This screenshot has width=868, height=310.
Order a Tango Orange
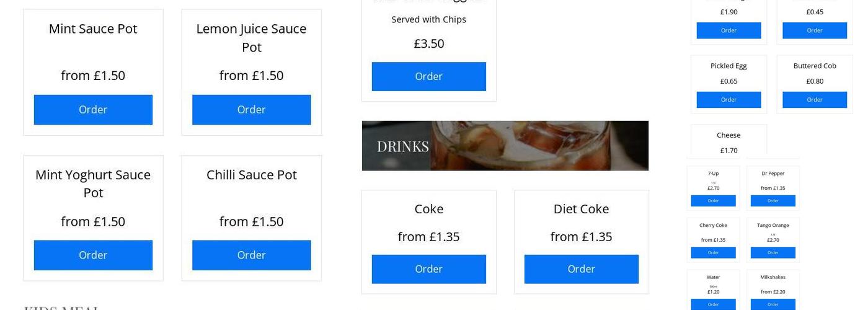click(773, 253)
